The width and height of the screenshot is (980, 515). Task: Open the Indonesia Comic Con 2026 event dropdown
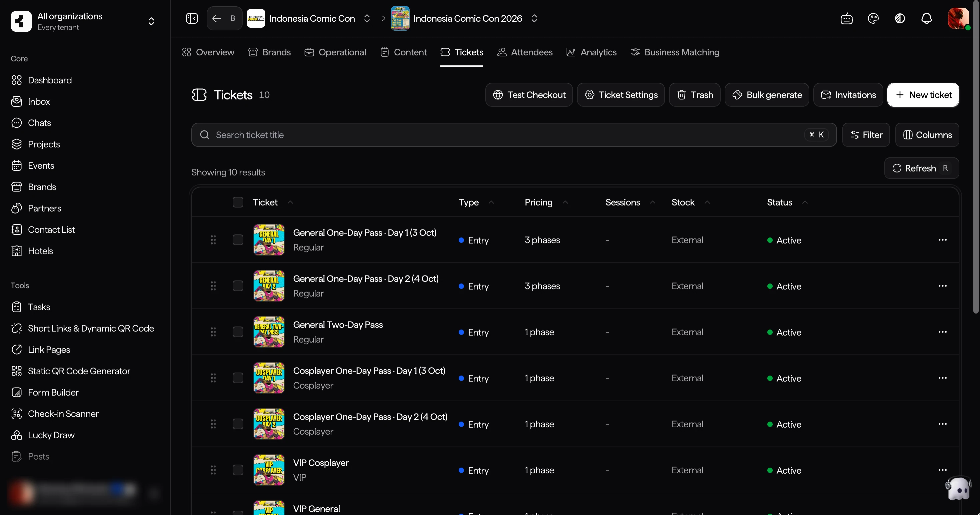click(x=534, y=18)
